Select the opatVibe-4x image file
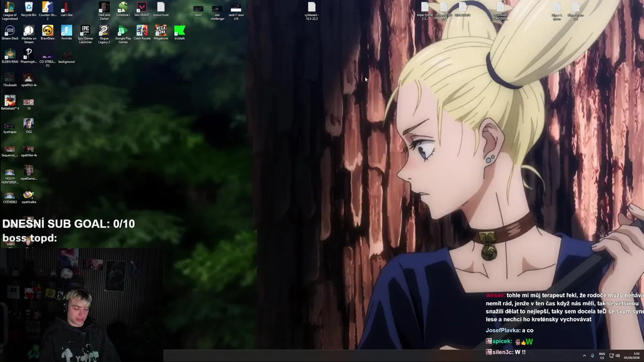This screenshot has height=362, width=644. (x=29, y=150)
